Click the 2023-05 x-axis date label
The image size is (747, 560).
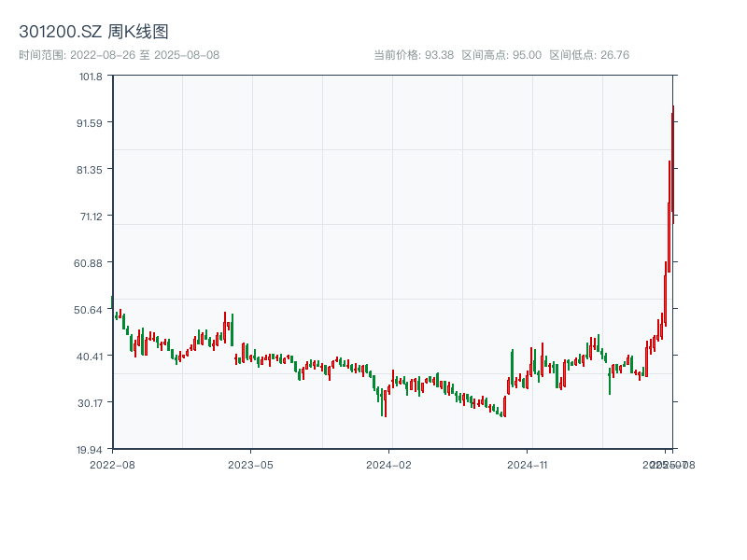tap(250, 464)
